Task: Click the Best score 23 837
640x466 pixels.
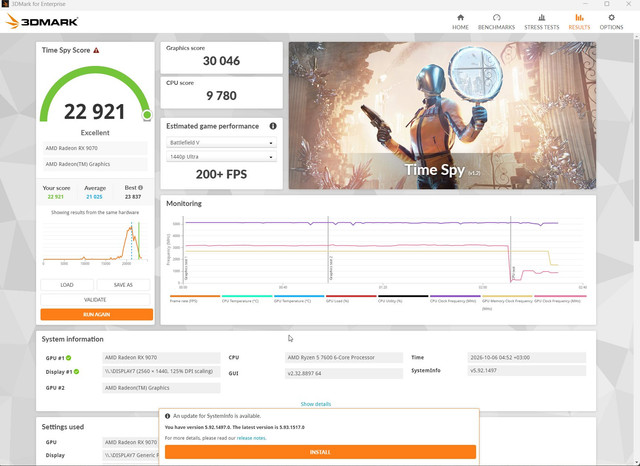Action: point(133,197)
